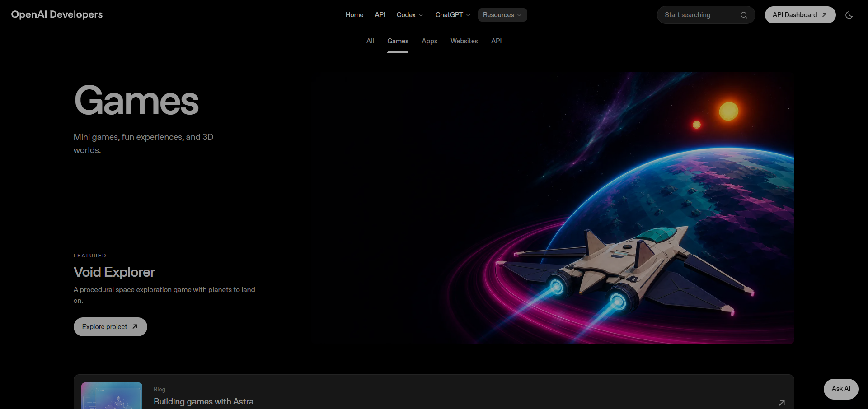Open the Websites tab
The image size is (868, 409).
pyautogui.click(x=464, y=41)
